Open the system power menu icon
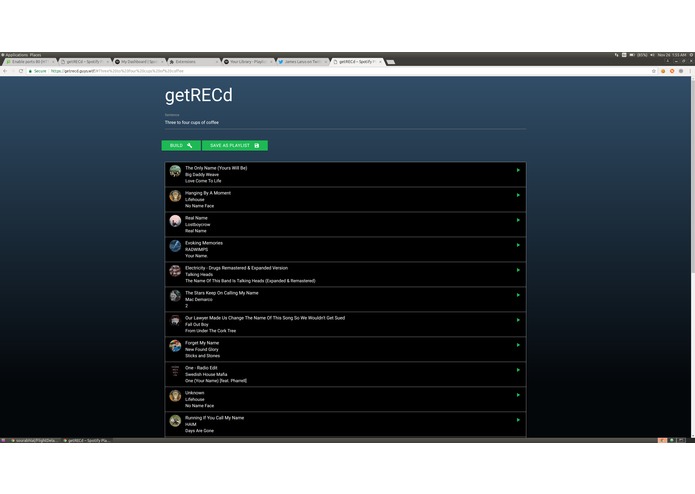 (691, 55)
